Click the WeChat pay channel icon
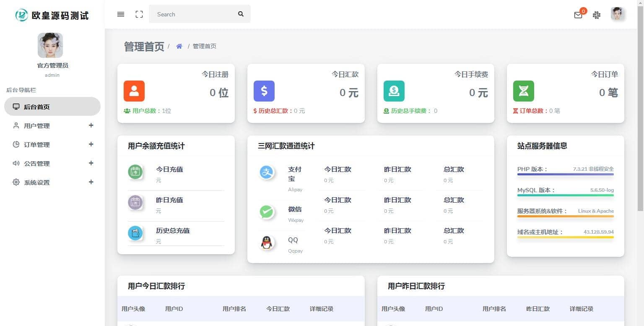The height and width of the screenshot is (326, 644). tap(267, 212)
